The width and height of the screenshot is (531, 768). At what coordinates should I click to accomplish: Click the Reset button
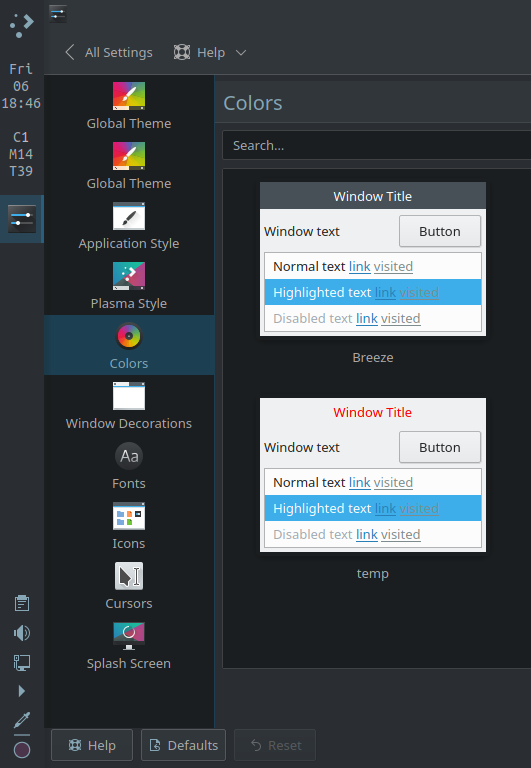pyautogui.click(x=275, y=745)
